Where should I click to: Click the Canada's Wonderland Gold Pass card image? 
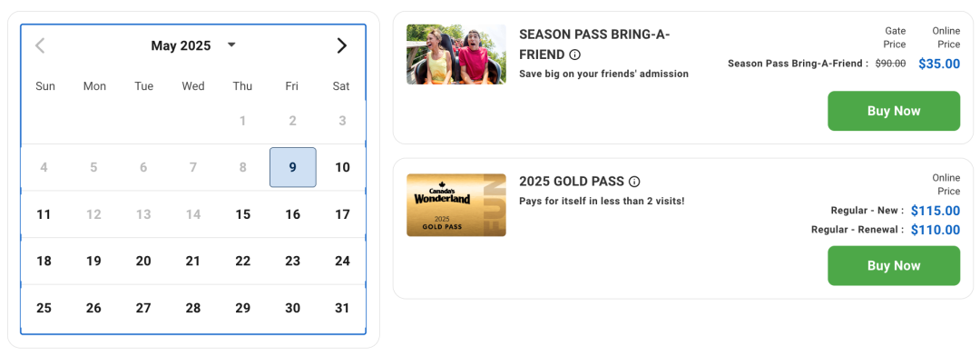(x=456, y=205)
